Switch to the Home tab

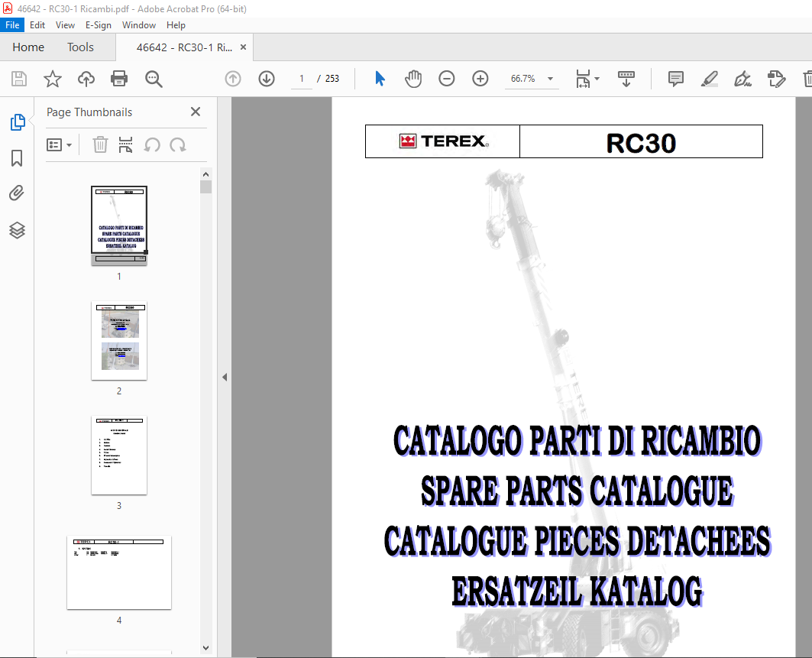[28, 47]
